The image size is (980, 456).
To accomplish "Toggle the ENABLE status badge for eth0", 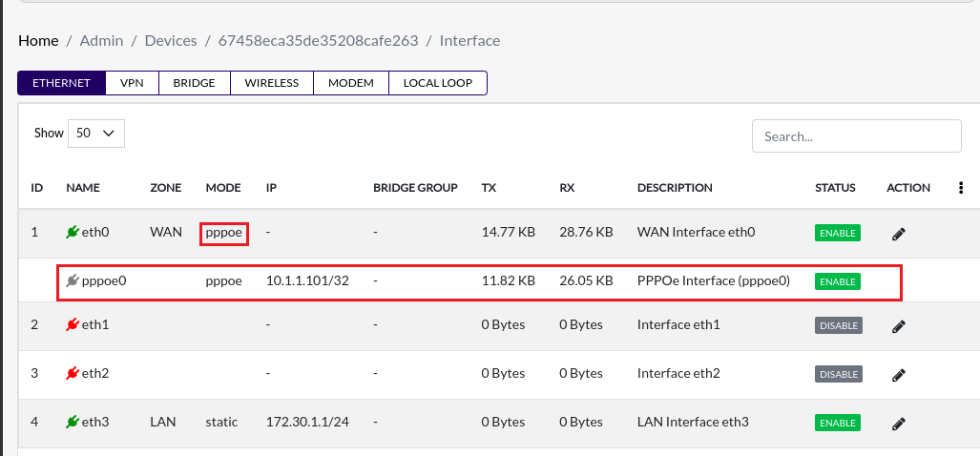I will click(838, 233).
